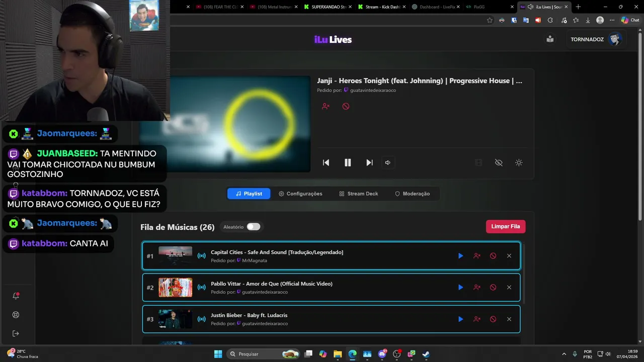Switch to the Stream Deck tab
644x362 pixels.
click(x=358, y=194)
